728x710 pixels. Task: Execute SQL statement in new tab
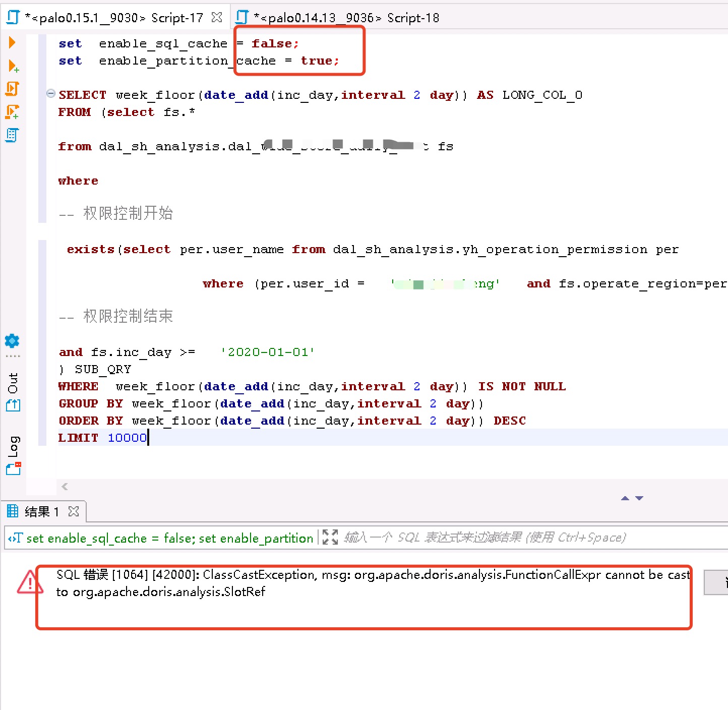tap(14, 66)
